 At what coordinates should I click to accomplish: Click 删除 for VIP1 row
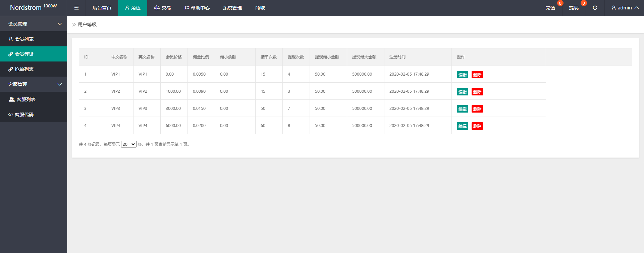coord(477,75)
